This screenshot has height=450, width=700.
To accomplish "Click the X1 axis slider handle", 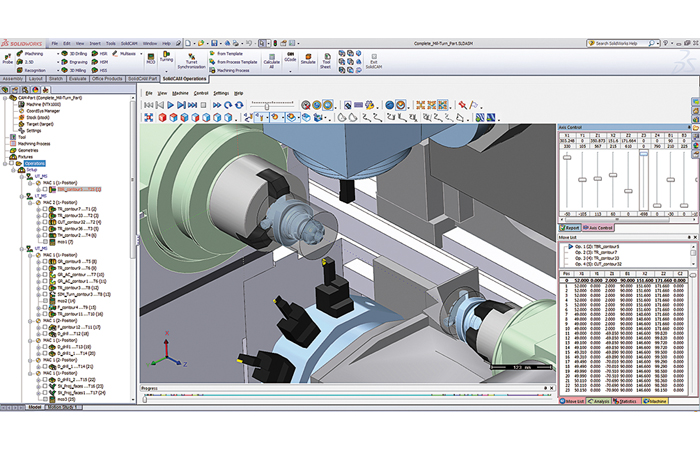I will click(x=567, y=157).
